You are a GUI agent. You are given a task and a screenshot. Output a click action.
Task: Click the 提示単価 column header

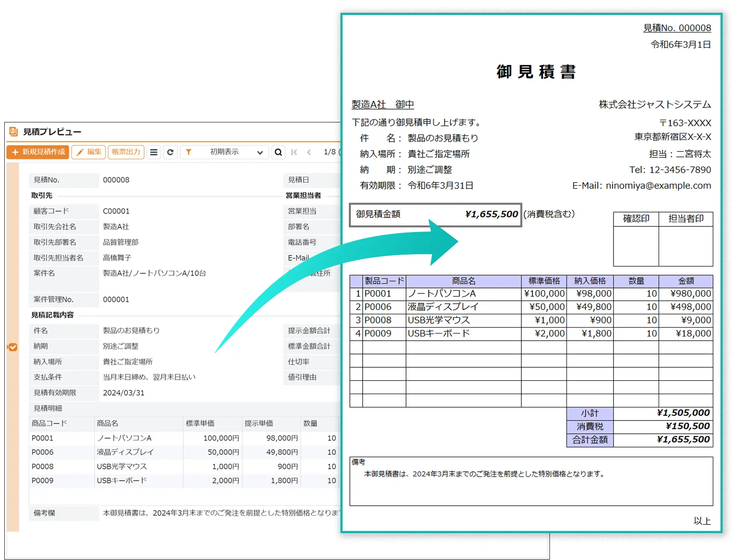[259, 424]
